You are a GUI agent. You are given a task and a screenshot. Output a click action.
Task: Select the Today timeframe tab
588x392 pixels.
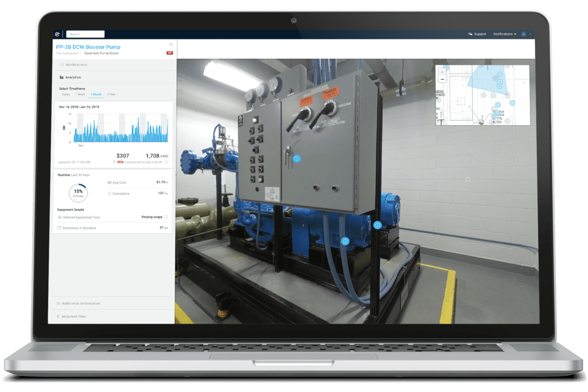click(66, 94)
